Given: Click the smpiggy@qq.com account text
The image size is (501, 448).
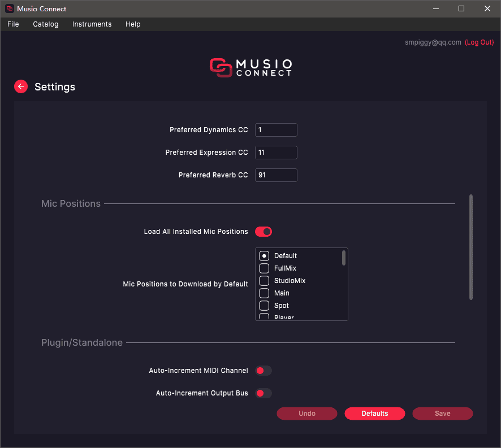Looking at the screenshot, I should tap(433, 42).
